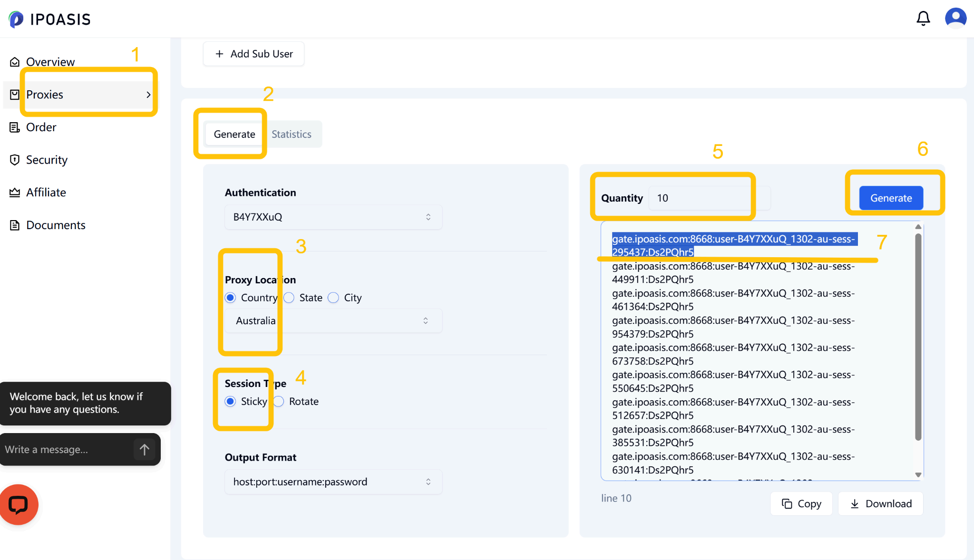Select the State radio button
Image resolution: width=974 pixels, height=560 pixels.
tap(289, 298)
